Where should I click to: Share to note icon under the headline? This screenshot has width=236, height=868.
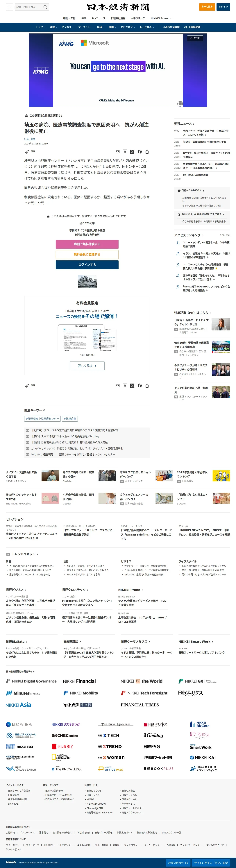(125, 152)
